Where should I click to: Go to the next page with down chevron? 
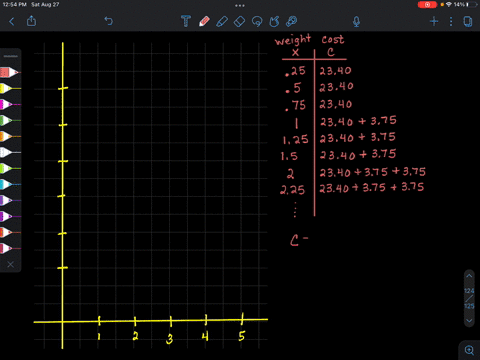(469, 320)
